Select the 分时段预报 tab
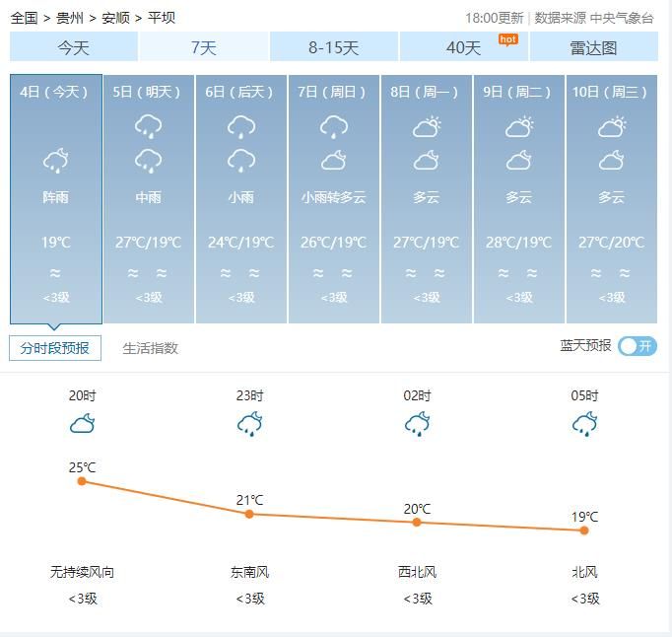672x637 pixels. (x=55, y=348)
